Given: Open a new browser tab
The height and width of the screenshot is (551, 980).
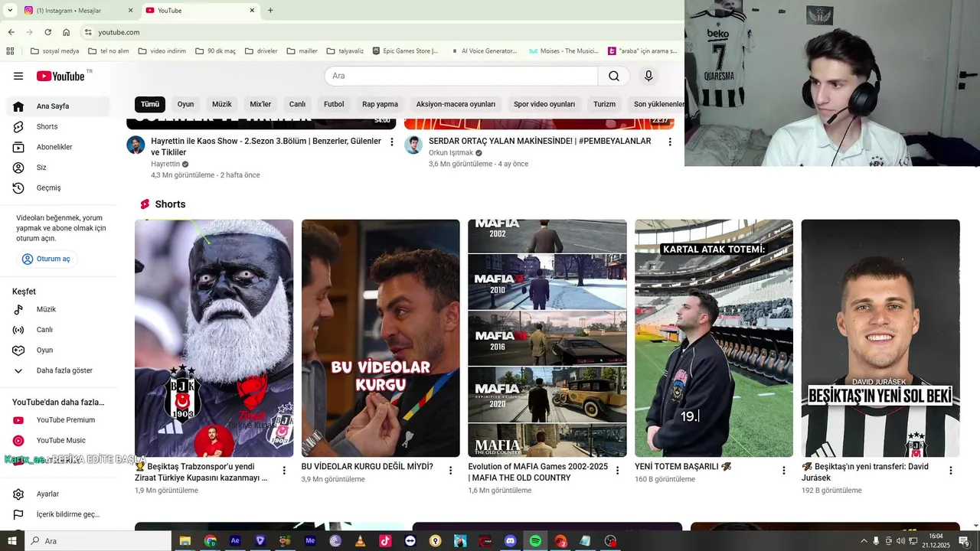Looking at the screenshot, I should pyautogui.click(x=270, y=10).
